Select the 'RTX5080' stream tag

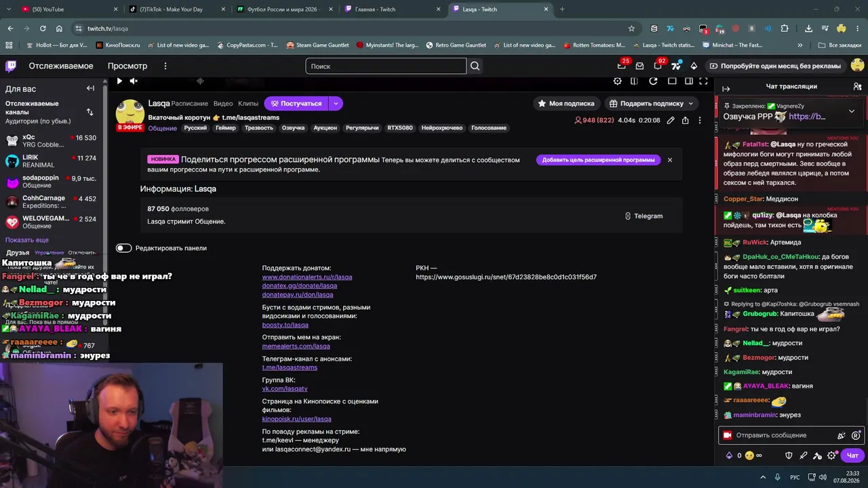coord(400,128)
